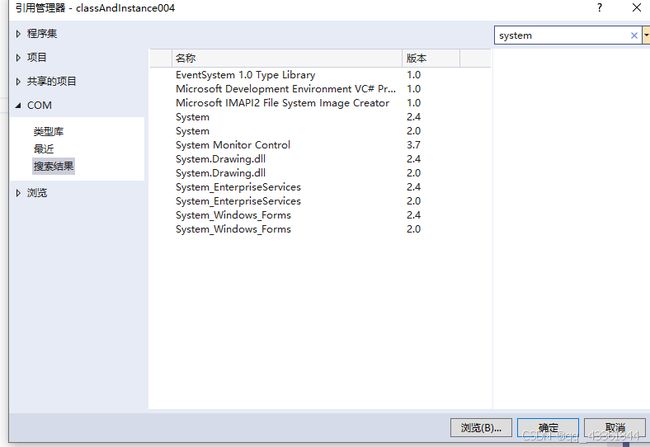Select System Monitor Control entry
Image resolution: width=650 pixels, height=447 pixels.
click(x=320, y=145)
